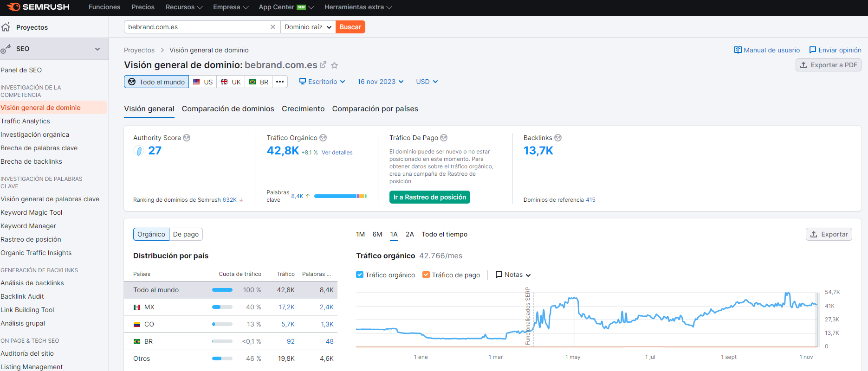Click the Authority Score info icon
The image size is (868, 371).
point(187,138)
